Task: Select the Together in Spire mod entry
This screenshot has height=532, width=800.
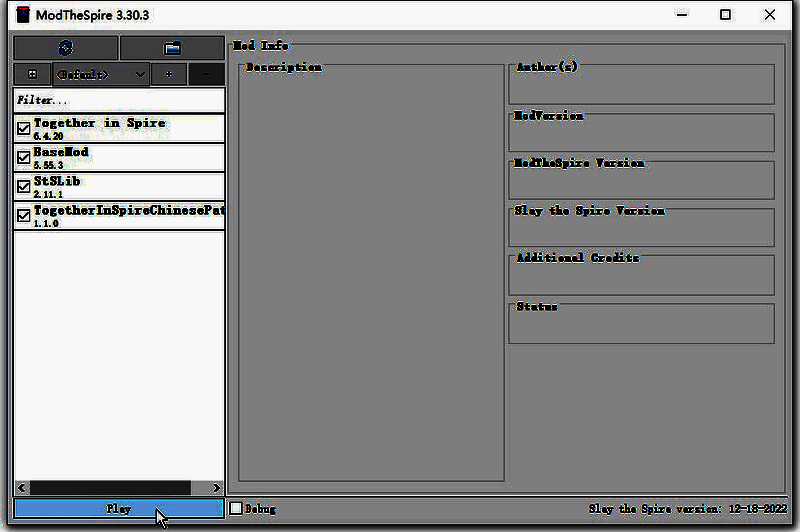Action: (100, 124)
